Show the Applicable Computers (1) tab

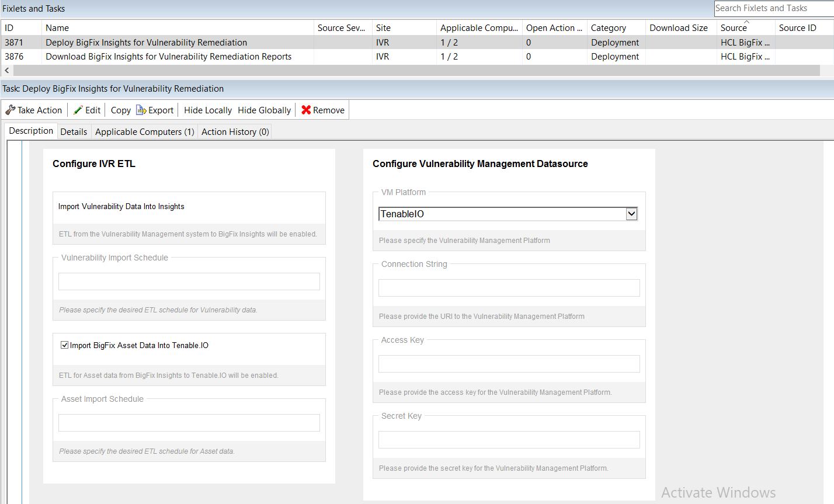tap(145, 132)
